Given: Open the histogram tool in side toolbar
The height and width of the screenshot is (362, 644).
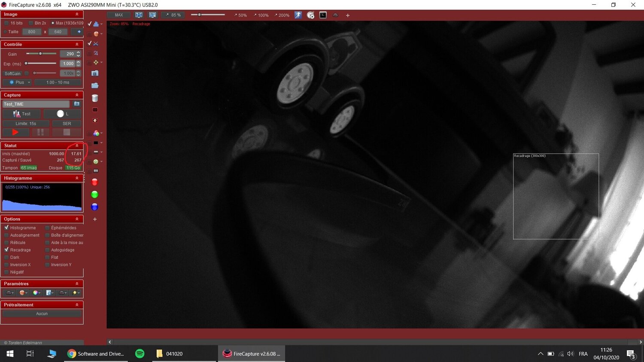Looking at the screenshot, I should click(96, 24).
